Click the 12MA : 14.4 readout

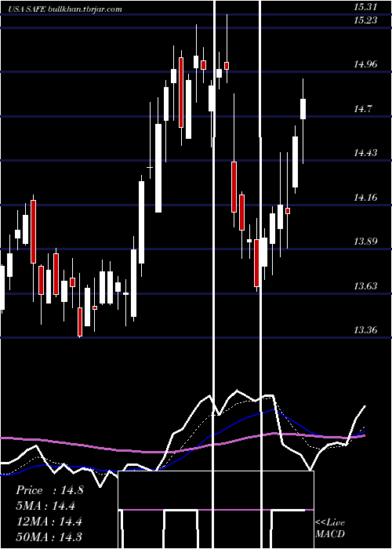[x=49, y=522]
